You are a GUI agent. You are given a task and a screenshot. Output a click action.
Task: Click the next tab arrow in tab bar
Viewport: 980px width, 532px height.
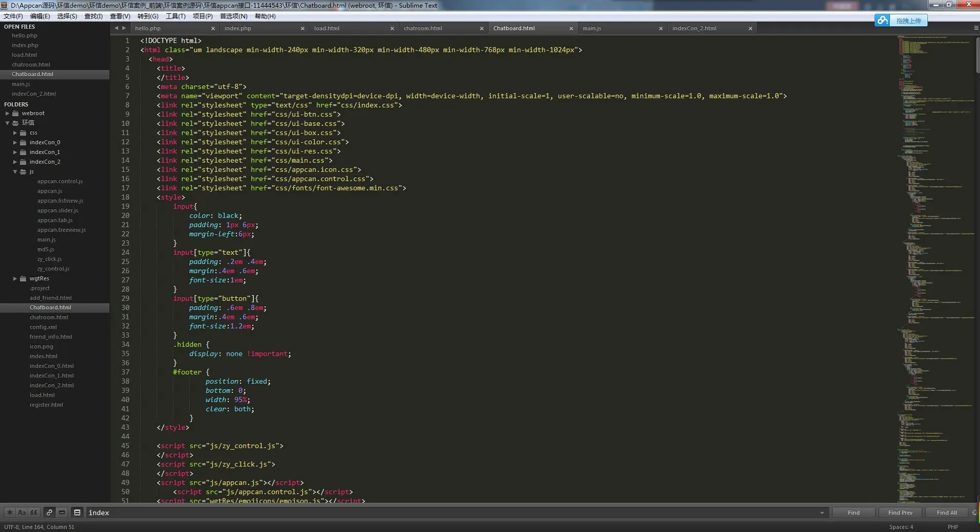click(124, 28)
